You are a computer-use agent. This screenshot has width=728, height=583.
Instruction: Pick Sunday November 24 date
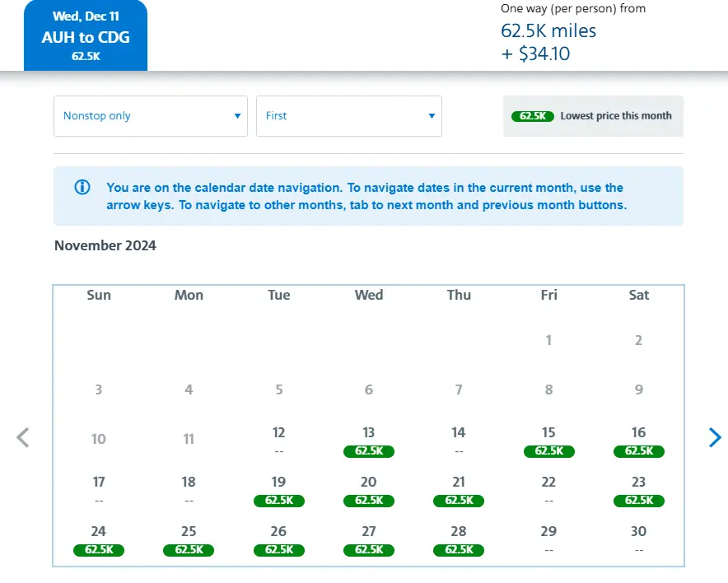tap(99, 540)
